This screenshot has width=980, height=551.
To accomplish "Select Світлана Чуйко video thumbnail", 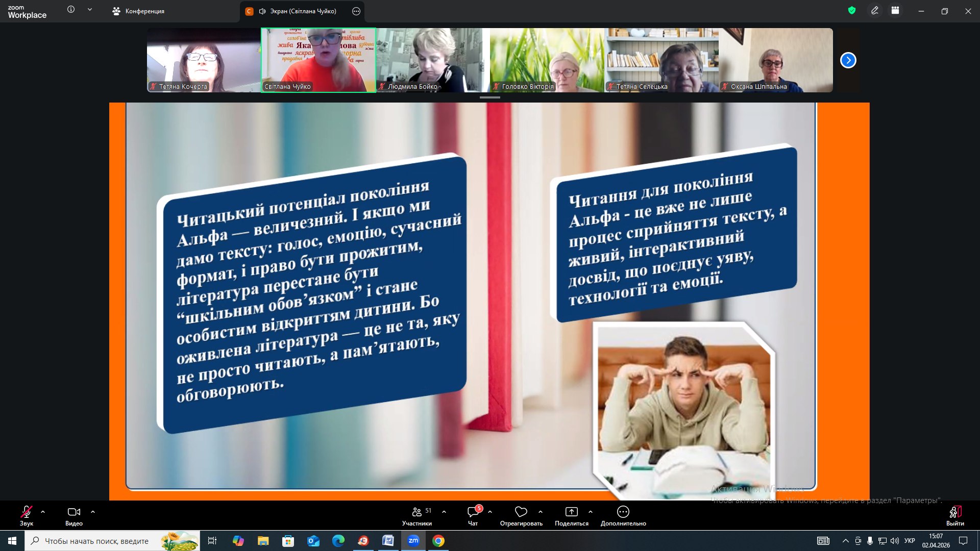I will point(318,60).
